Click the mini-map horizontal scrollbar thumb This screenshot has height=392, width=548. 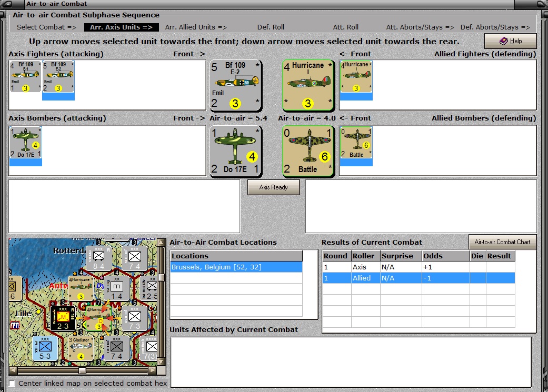[82, 370]
